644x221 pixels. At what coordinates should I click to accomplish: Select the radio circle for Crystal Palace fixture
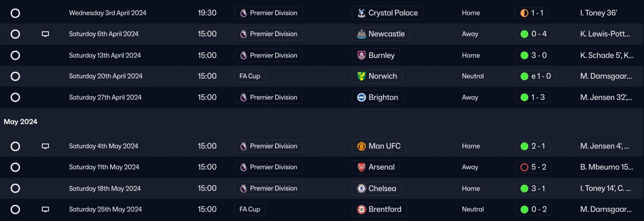(15, 13)
